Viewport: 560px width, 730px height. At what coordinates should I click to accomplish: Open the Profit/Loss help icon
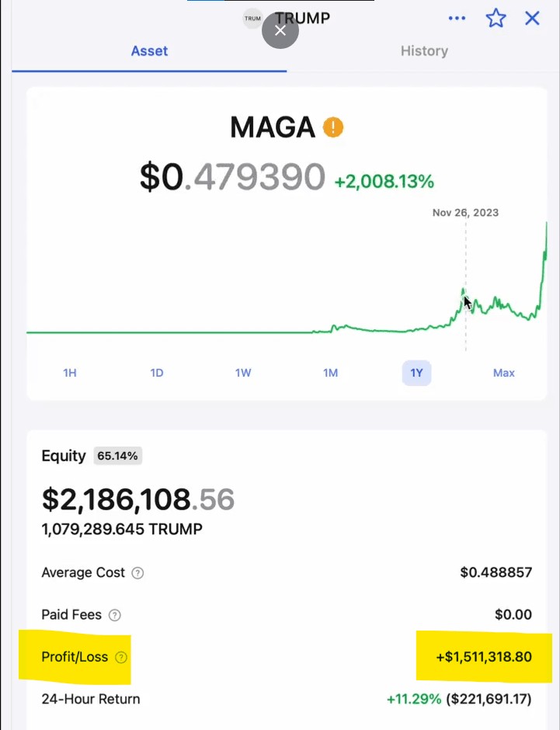pyautogui.click(x=121, y=657)
